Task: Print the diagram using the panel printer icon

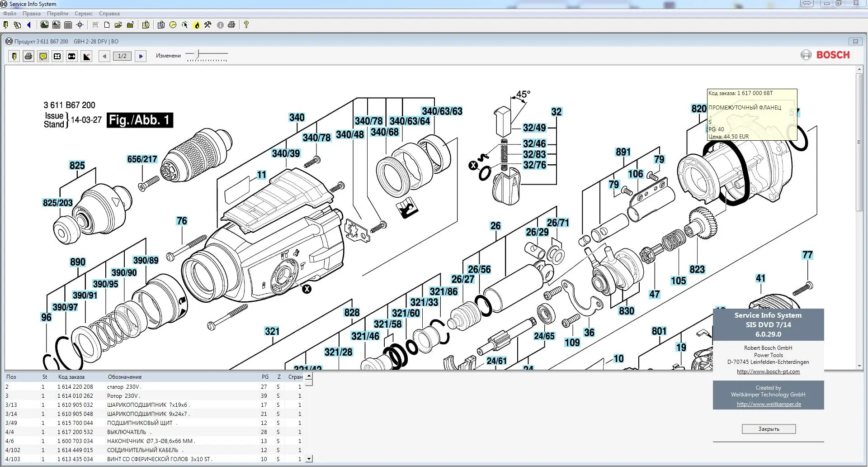Action: pyautogui.click(x=28, y=56)
